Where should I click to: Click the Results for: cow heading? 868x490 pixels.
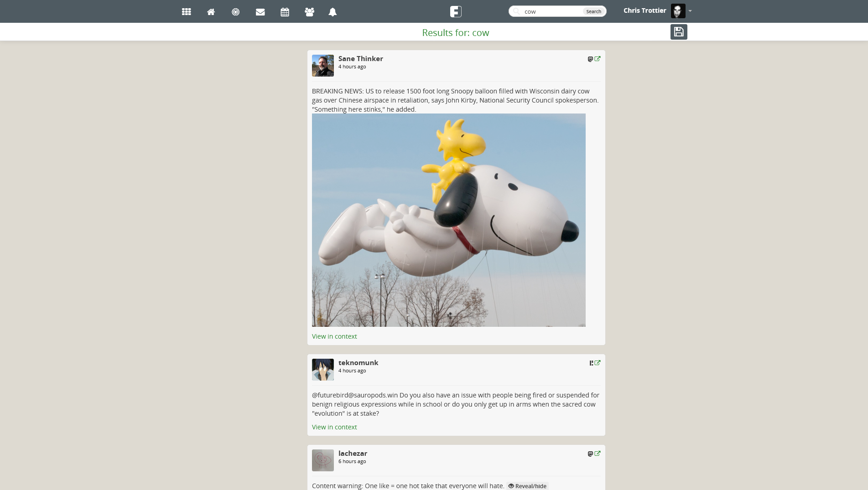(x=456, y=33)
